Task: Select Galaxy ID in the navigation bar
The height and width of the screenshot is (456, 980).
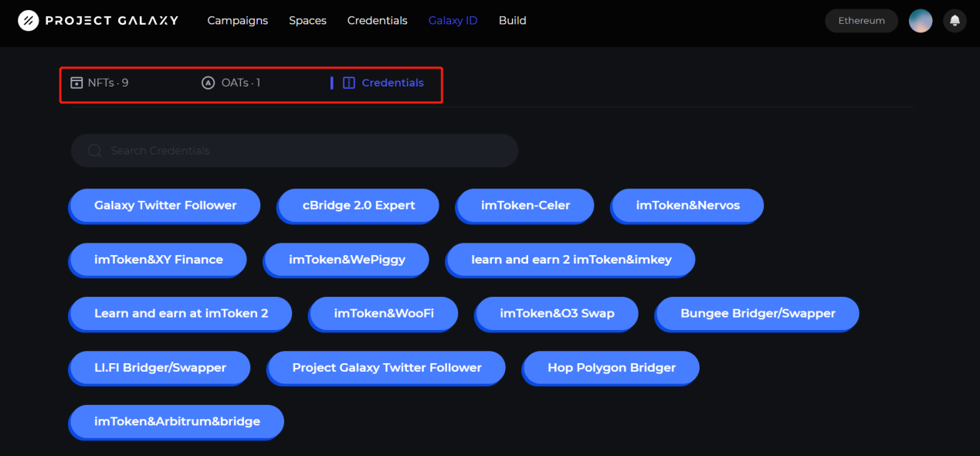Action: tap(453, 21)
